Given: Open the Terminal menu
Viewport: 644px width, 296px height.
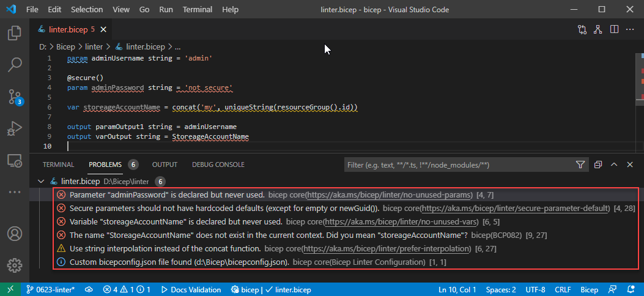Looking at the screenshot, I should (198, 10).
